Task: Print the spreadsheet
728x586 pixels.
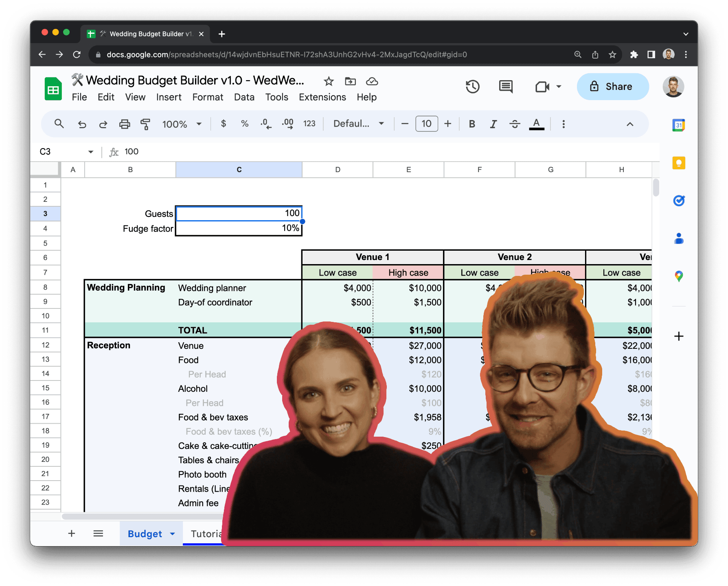Action: coord(125,124)
